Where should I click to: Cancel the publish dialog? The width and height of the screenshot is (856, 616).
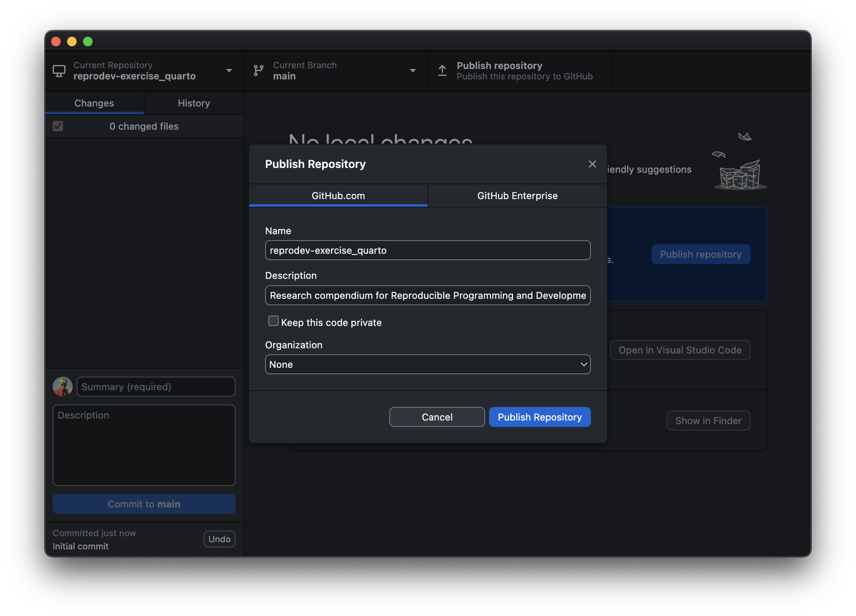tap(437, 417)
